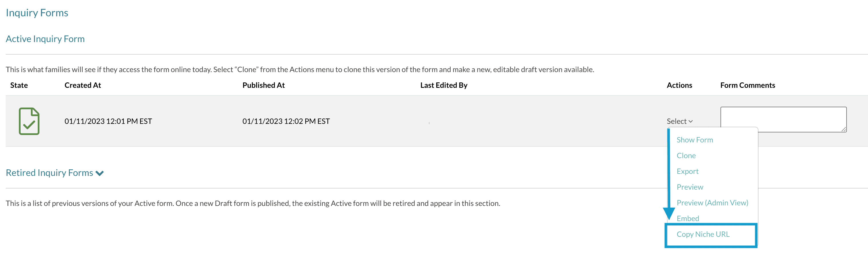The image size is (868, 270).
Task: Click the Inquiry Forms page heading
Action: point(37,13)
